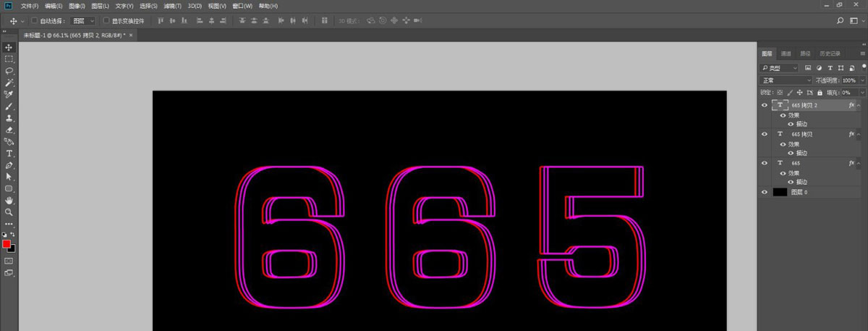This screenshot has height=331, width=868.
Task: Open the extra tools three-dot button
Action: point(9,224)
